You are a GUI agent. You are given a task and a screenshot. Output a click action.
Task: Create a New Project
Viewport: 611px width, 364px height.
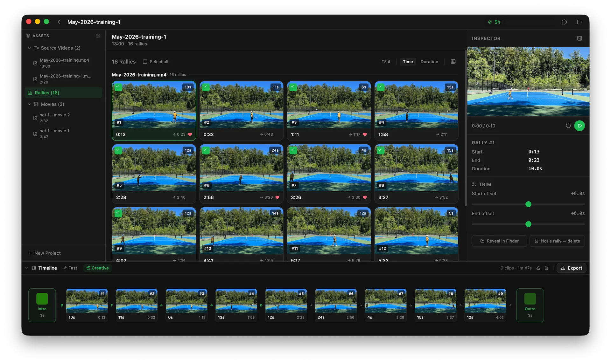point(45,253)
